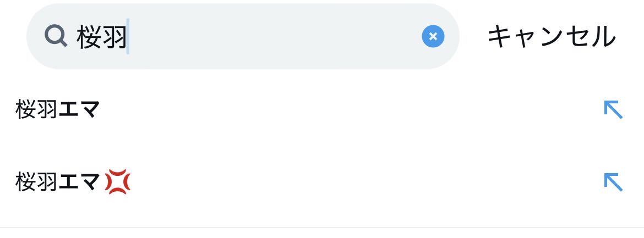Insert the first suggestion using its arrow icon
644x238 pixels.
tap(613, 109)
